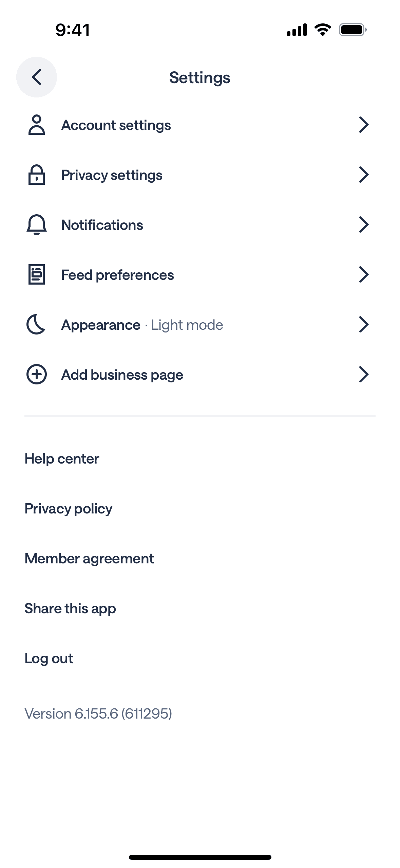Tap Share this app
This screenshot has width=400, height=868.
(x=70, y=609)
